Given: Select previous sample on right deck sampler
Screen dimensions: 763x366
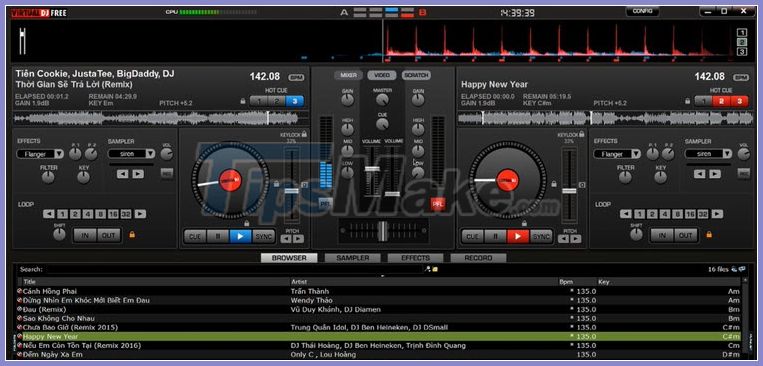Looking at the screenshot, I should click(700, 174).
